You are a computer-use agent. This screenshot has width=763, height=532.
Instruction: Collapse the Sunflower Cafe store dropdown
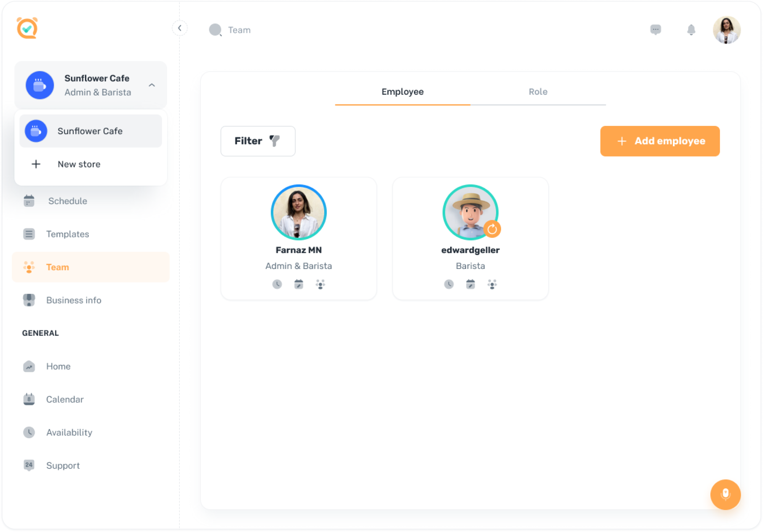(152, 85)
